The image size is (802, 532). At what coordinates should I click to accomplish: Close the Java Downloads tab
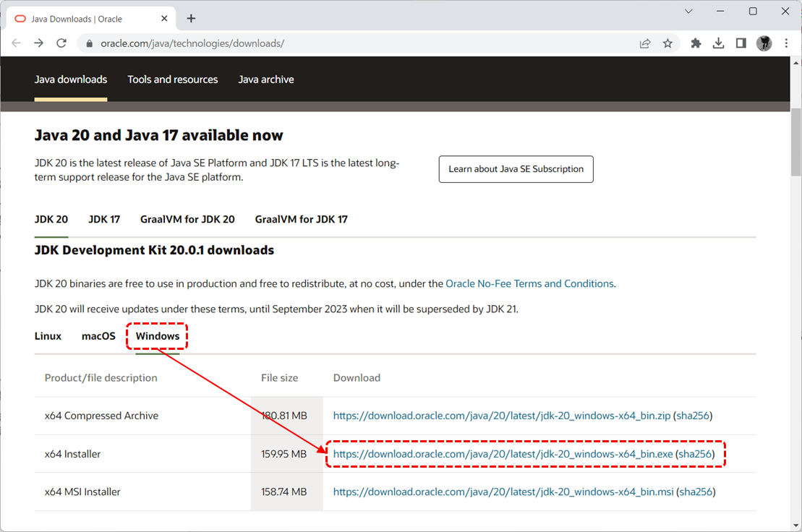[164, 18]
